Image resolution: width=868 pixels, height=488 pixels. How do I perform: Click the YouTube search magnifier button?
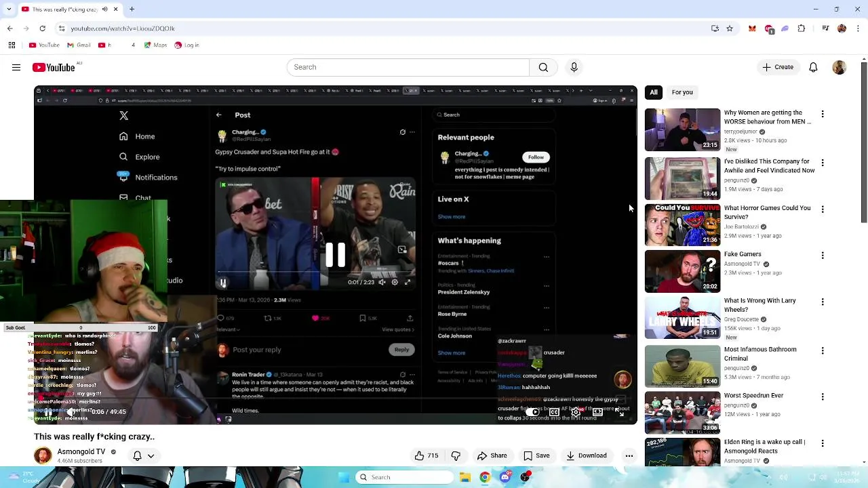(543, 67)
